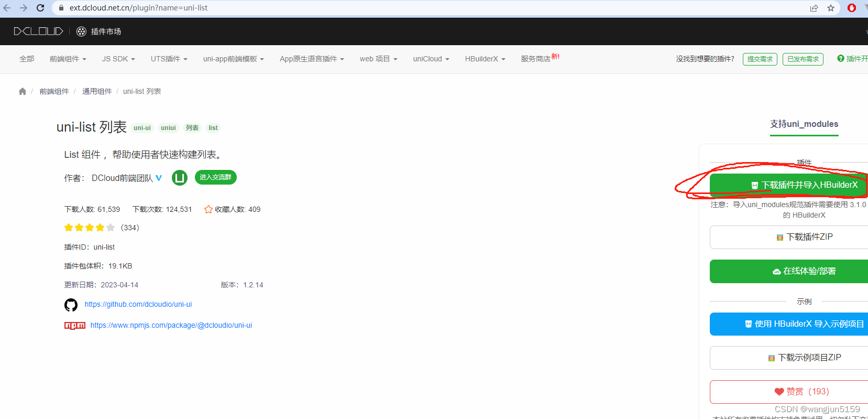Click the 在线体验/部署 button
The height and width of the screenshot is (419, 868).
pos(789,271)
